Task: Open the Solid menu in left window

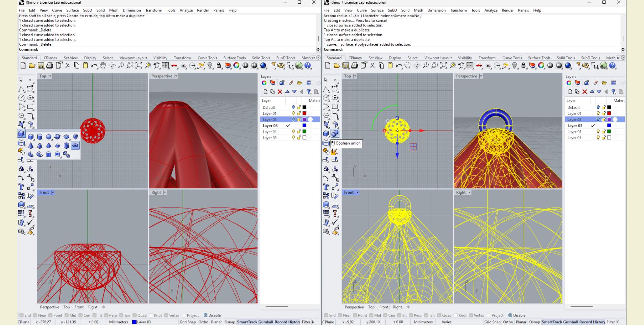Action: coord(100,10)
